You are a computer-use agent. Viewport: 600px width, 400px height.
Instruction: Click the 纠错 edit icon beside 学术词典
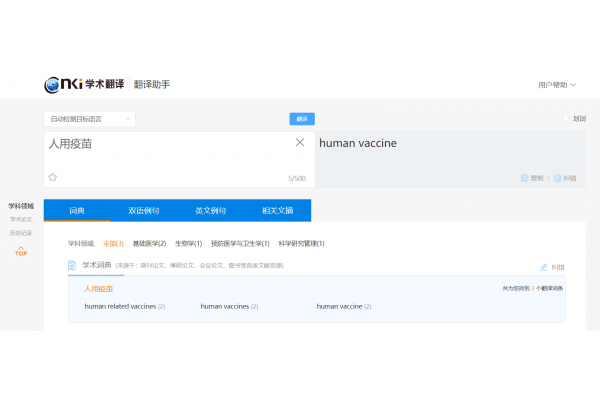(x=545, y=267)
